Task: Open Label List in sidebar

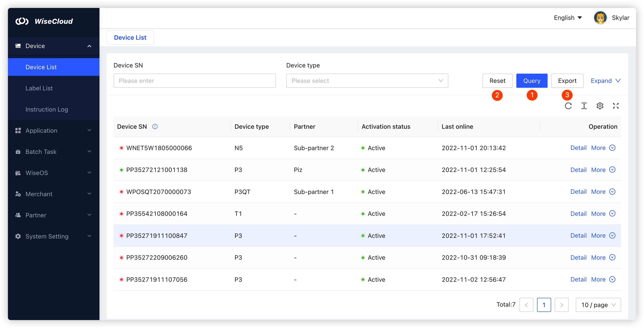Action: pos(39,88)
